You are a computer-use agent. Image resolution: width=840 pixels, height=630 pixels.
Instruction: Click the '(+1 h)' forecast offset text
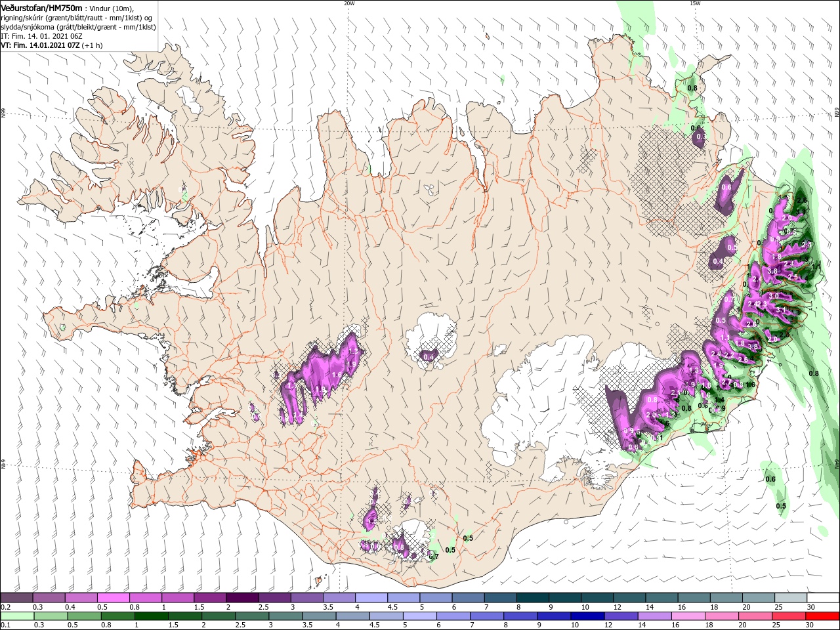point(93,45)
